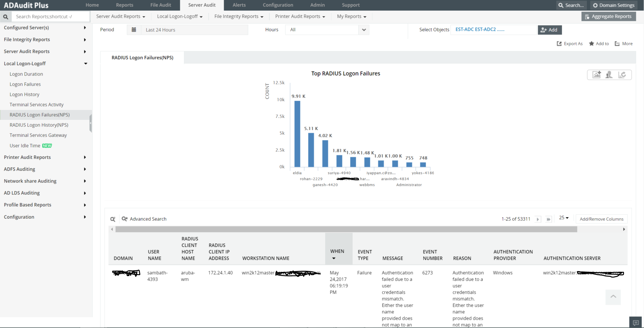644x328 pixels.
Task: Open the Alerts tab
Action: click(x=239, y=5)
